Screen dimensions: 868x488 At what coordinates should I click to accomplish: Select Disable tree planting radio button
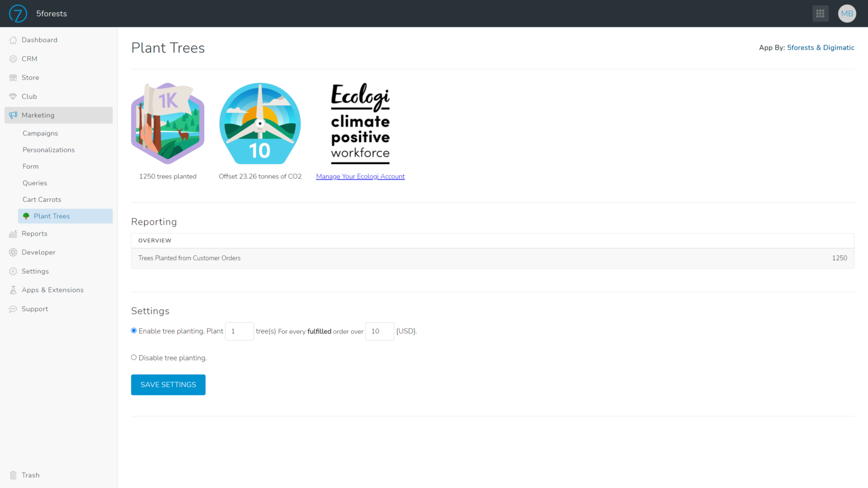click(x=134, y=357)
